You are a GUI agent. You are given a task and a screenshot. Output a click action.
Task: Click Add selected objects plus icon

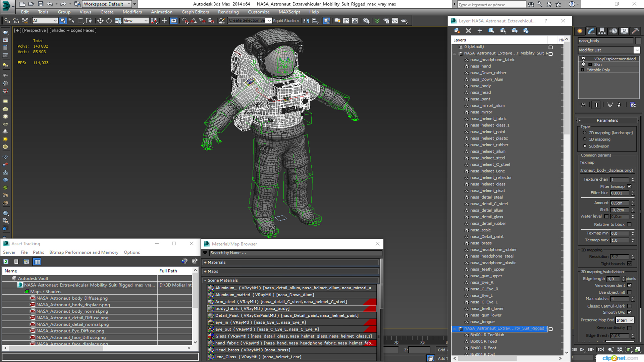(480, 31)
